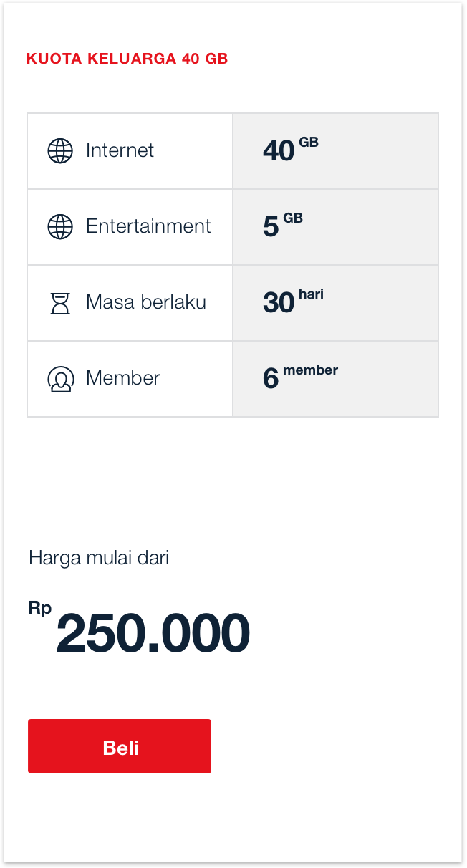Click the Harga mulai dari text
The height and width of the screenshot is (868, 467).
point(99,558)
